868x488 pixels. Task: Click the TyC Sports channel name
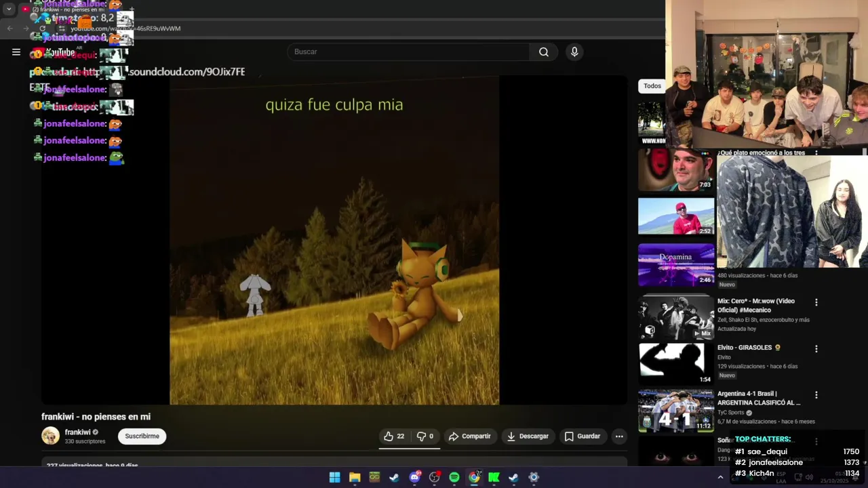[731, 412]
